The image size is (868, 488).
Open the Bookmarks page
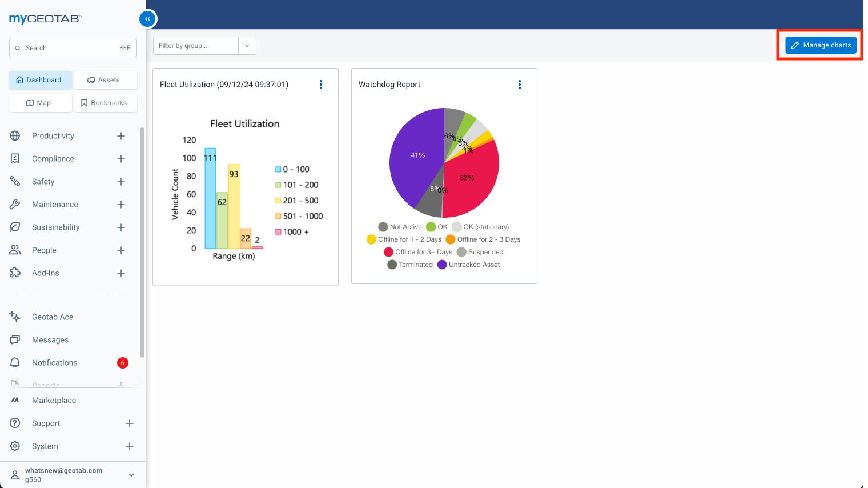click(106, 103)
